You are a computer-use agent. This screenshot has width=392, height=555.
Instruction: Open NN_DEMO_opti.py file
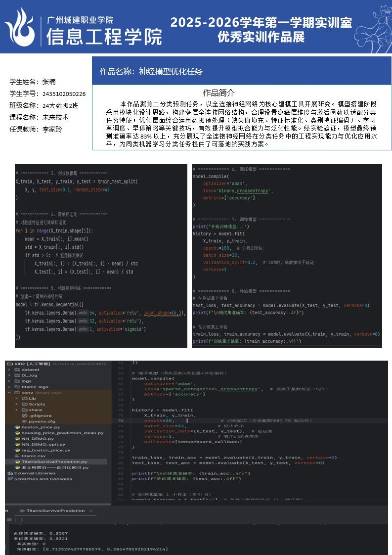(43, 444)
